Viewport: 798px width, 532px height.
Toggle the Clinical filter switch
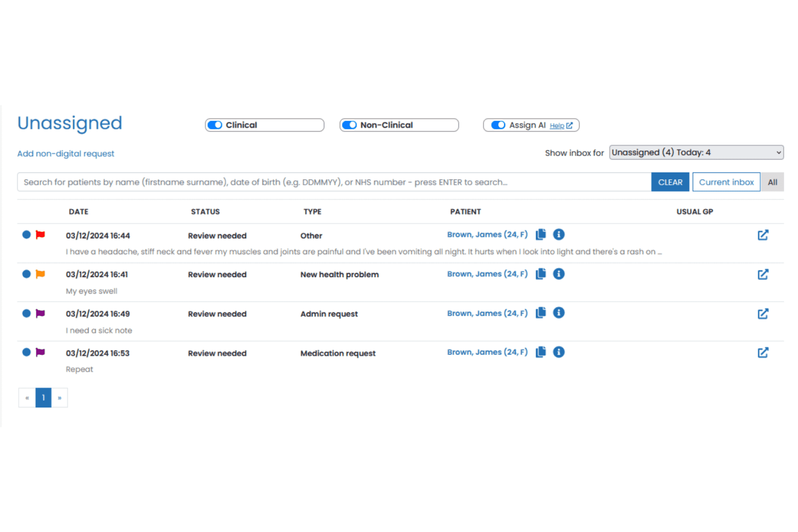[215, 125]
